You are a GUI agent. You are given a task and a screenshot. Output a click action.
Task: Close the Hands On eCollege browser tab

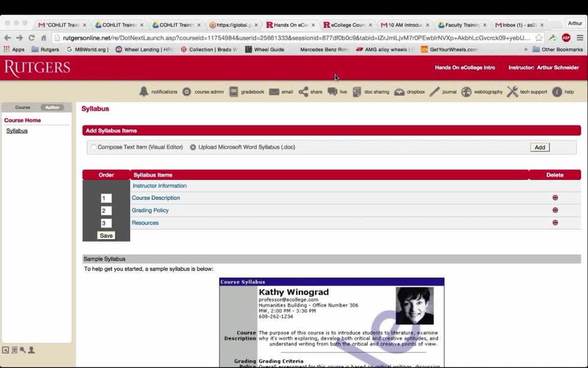tap(313, 25)
